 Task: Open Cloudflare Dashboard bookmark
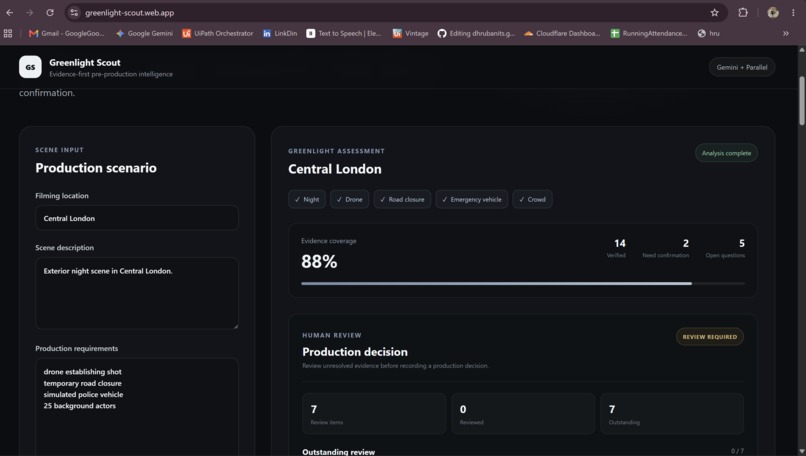click(562, 33)
